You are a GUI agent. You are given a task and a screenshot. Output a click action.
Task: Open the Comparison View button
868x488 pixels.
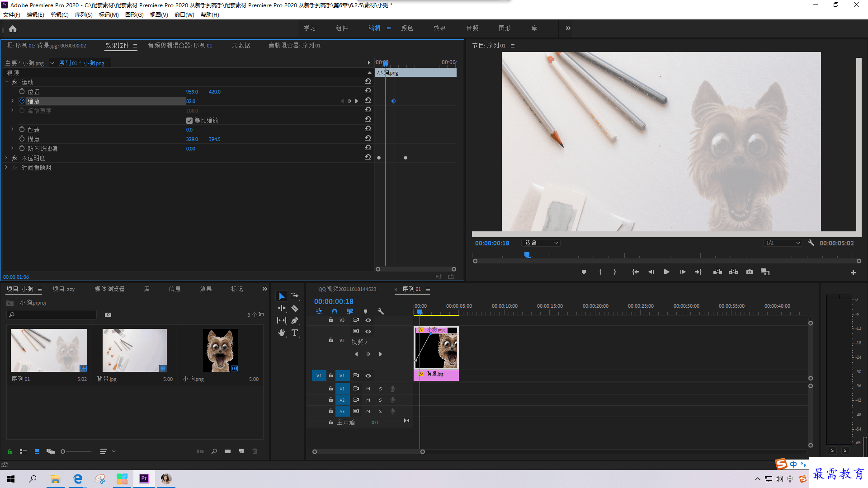tap(765, 272)
